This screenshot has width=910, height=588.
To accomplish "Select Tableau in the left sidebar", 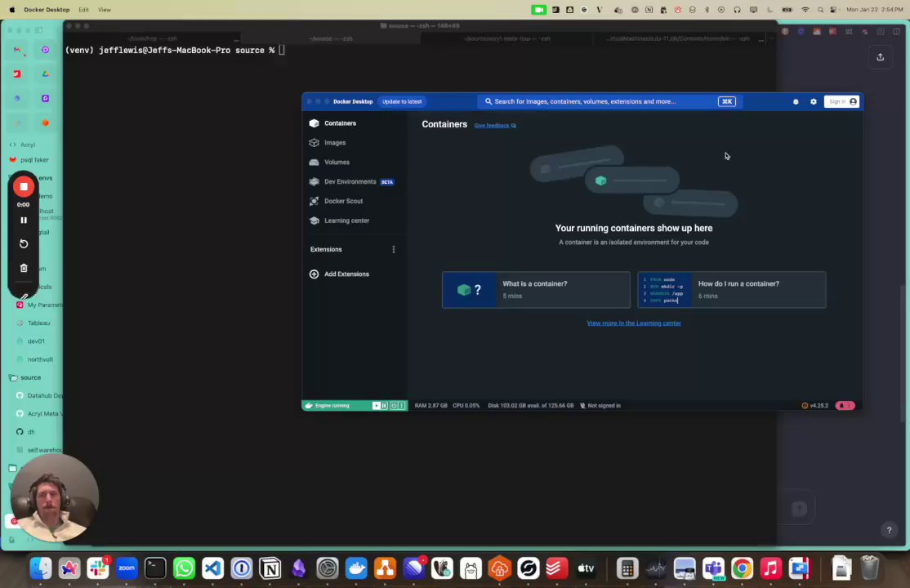I will click(38, 323).
